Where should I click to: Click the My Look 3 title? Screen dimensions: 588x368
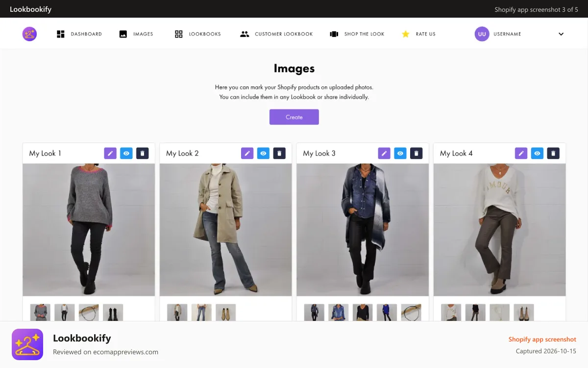coord(319,153)
